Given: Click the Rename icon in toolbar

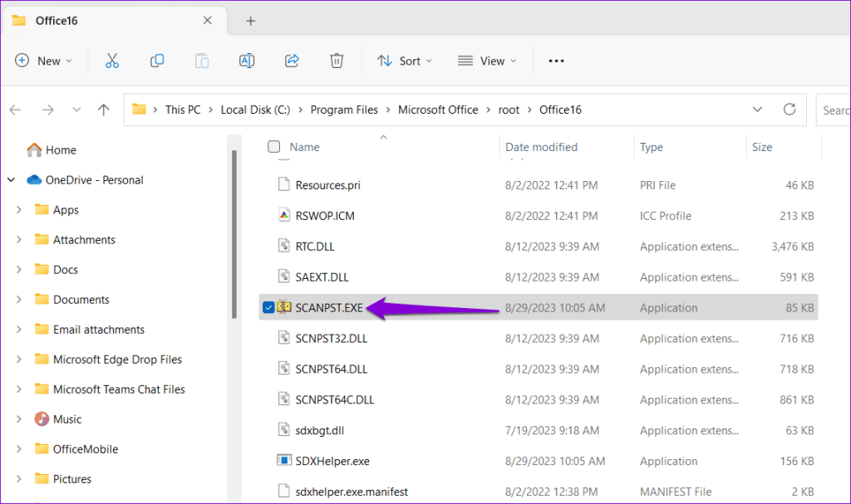Looking at the screenshot, I should pyautogui.click(x=247, y=61).
